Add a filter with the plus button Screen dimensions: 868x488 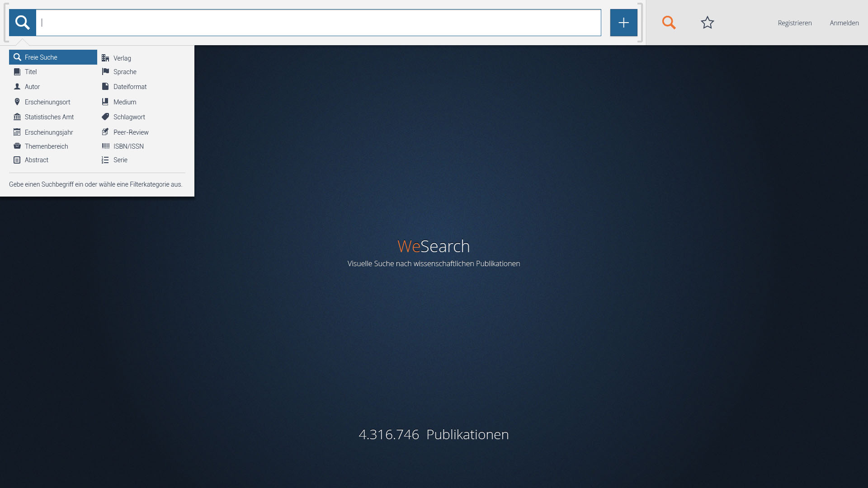pyautogui.click(x=623, y=23)
